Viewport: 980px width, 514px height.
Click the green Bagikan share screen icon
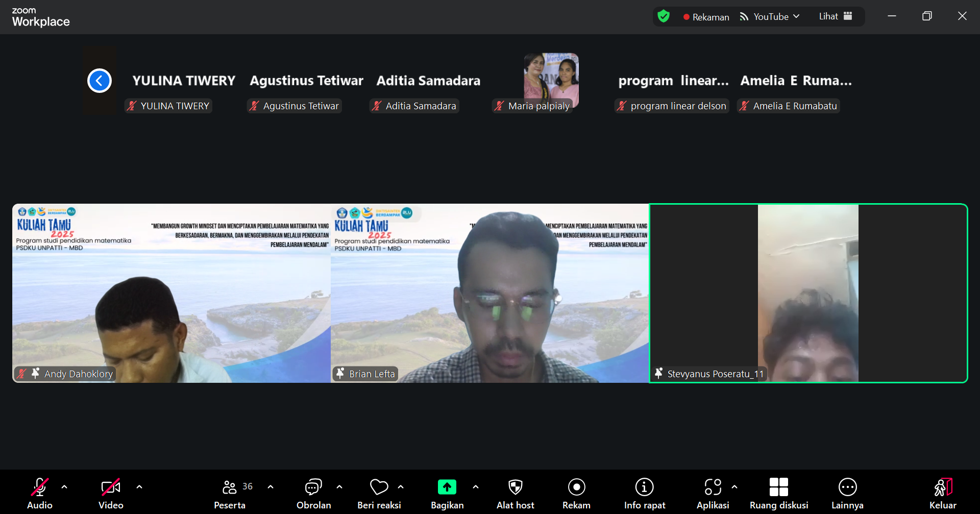pyautogui.click(x=447, y=487)
